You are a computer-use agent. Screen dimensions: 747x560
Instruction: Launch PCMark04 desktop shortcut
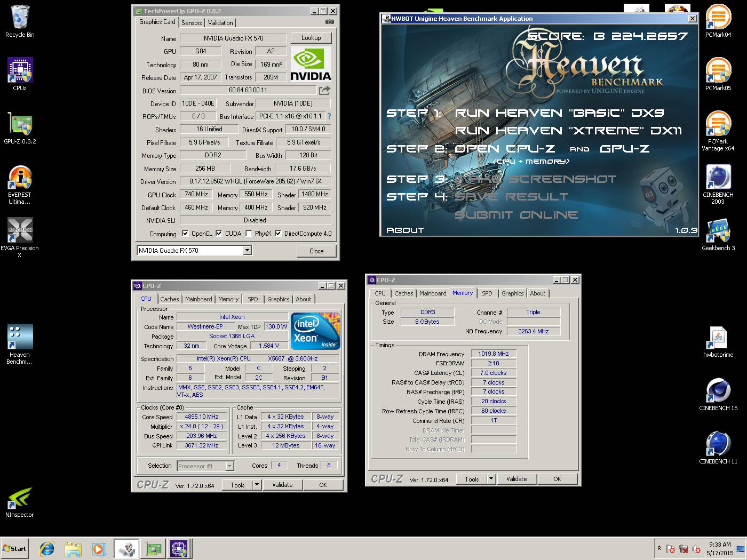coord(718,21)
